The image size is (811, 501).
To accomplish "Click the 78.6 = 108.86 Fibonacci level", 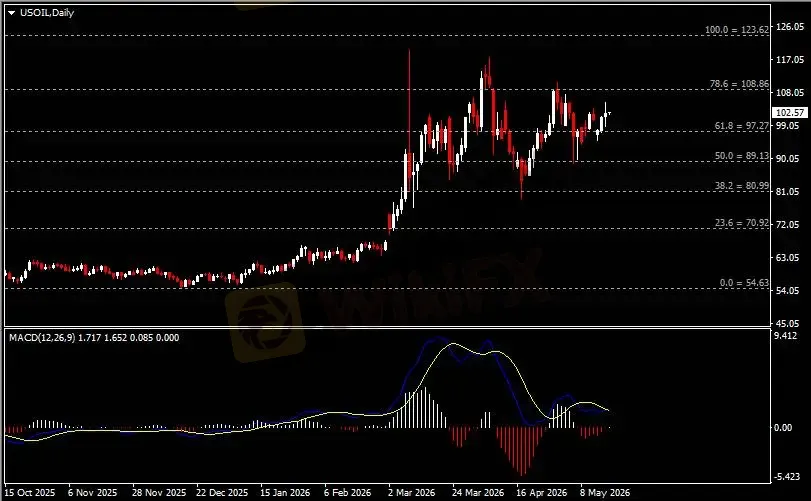I will (x=739, y=84).
